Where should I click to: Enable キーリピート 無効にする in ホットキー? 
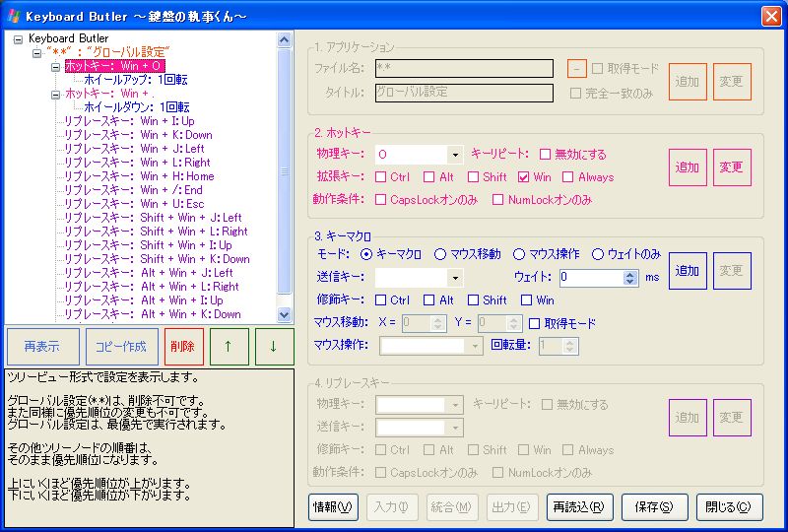[x=545, y=154]
